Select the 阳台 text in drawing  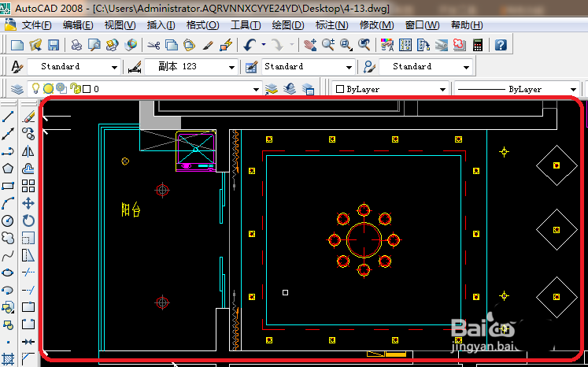pyautogui.click(x=131, y=209)
